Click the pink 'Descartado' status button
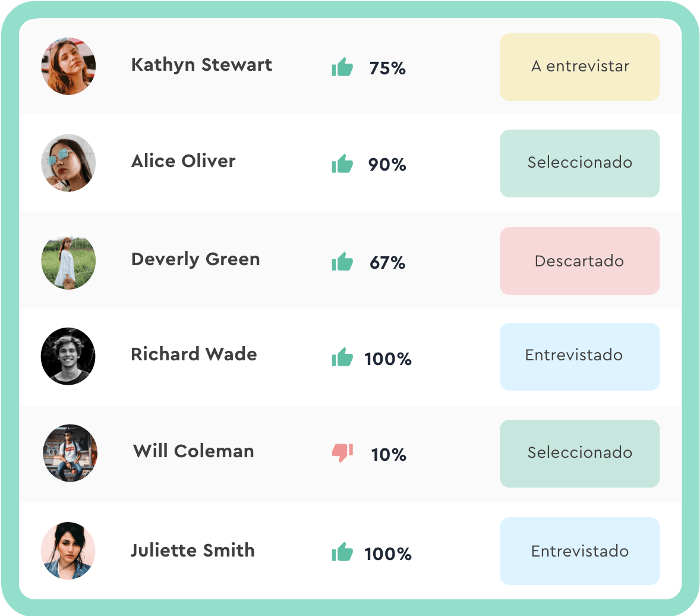This screenshot has height=616, width=700. click(579, 261)
